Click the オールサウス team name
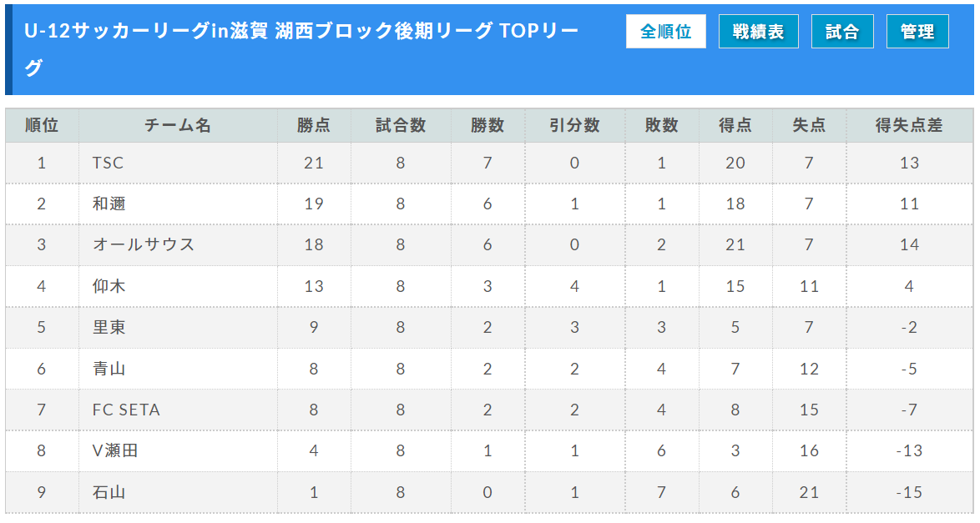The height and width of the screenshot is (523, 980). pyautogui.click(x=144, y=244)
